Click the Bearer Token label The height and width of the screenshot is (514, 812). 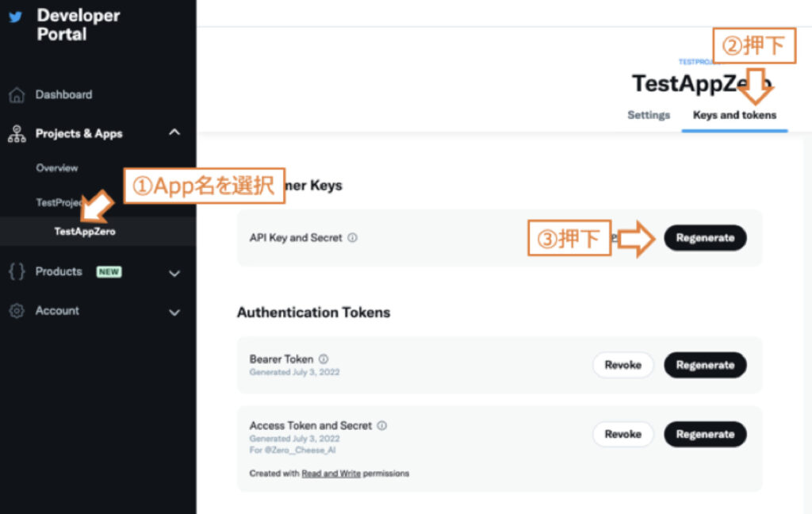point(282,359)
